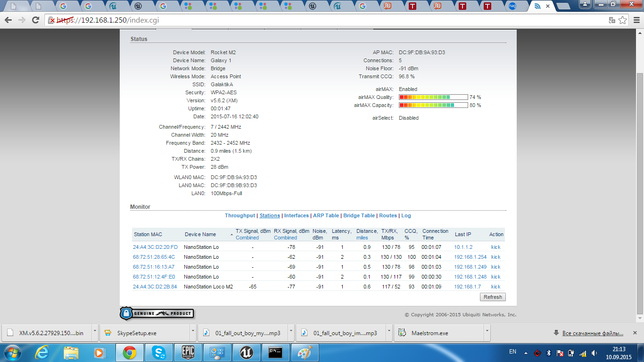644x362 pixels.
Task: Switch to Throughput monitor view
Action: click(239, 215)
